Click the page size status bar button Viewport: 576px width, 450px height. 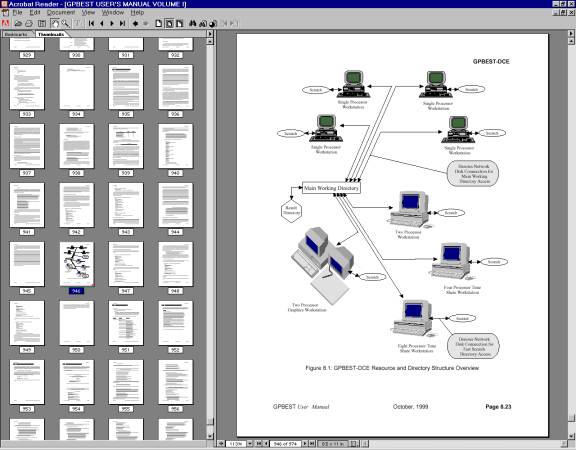(x=332, y=444)
